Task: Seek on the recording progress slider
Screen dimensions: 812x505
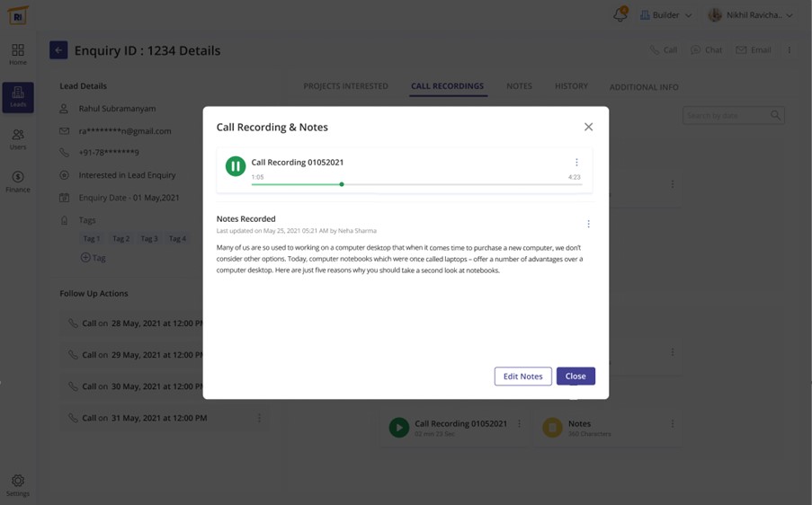Action: (x=342, y=184)
